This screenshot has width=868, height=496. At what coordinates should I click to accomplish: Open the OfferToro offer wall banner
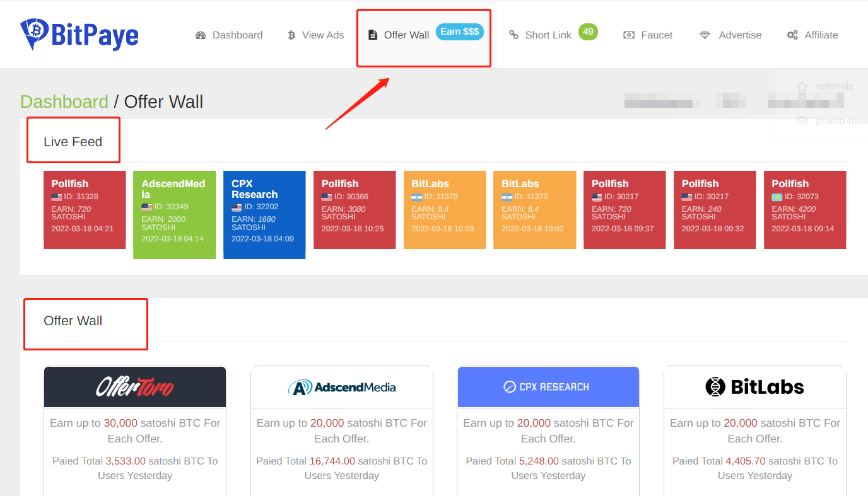pyautogui.click(x=135, y=387)
